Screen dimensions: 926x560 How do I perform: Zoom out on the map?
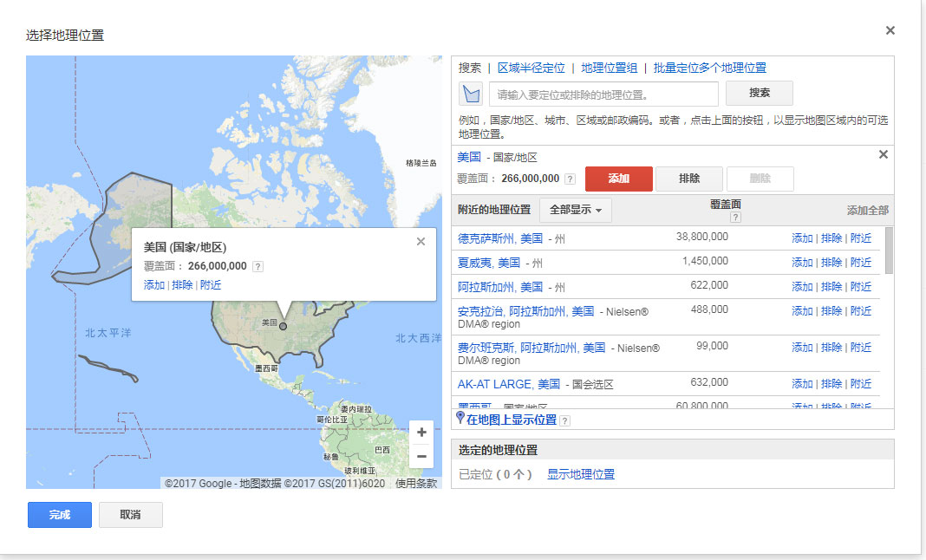[421, 456]
